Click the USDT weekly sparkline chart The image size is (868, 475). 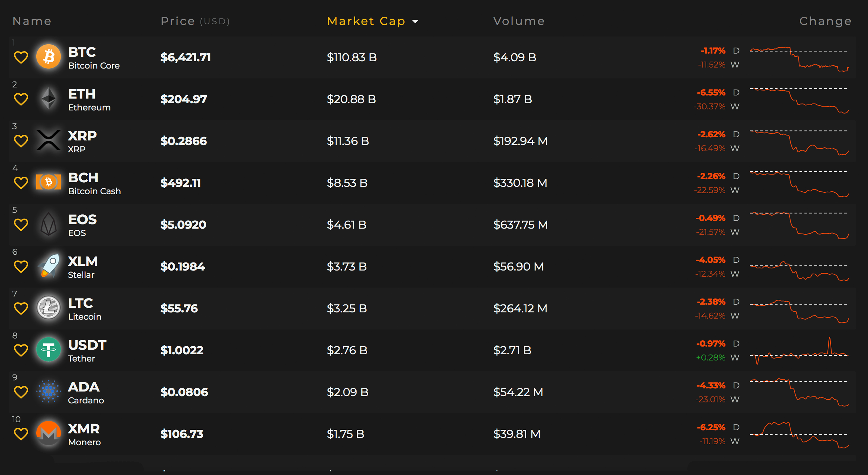click(799, 351)
